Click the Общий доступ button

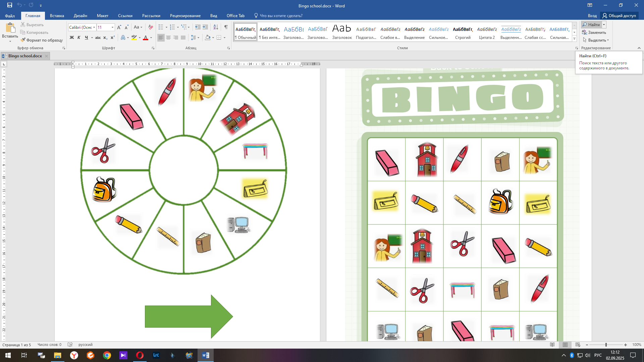(x=619, y=15)
